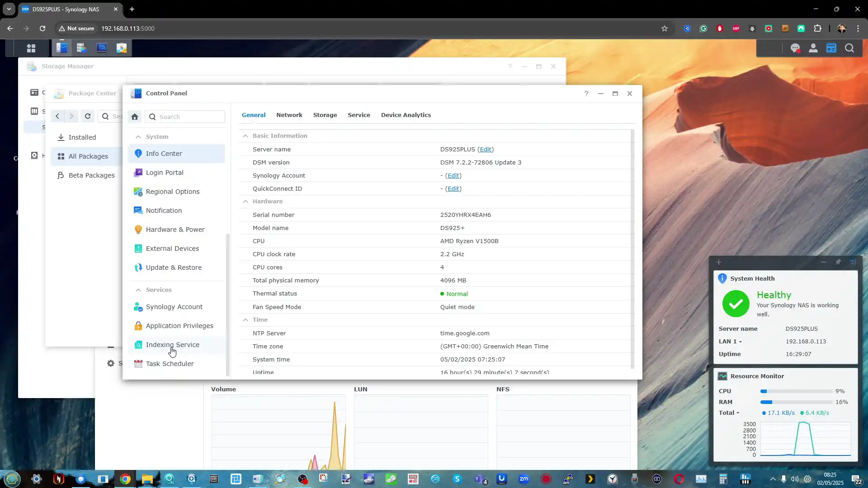Screen dimensions: 868x488
Task: Open Indexing Service
Action: [176, 345]
